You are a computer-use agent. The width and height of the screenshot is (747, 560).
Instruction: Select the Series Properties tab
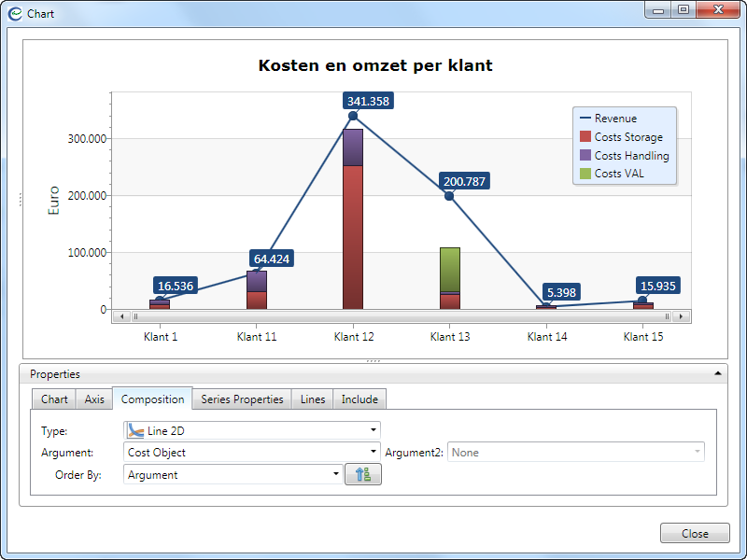242,399
